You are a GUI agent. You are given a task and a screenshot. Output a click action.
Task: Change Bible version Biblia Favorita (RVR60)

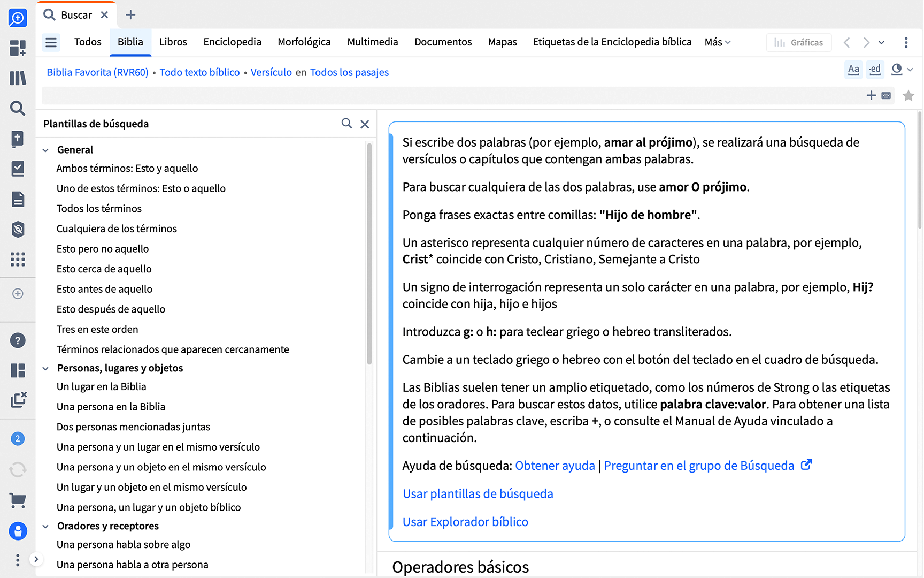[x=97, y=72]
